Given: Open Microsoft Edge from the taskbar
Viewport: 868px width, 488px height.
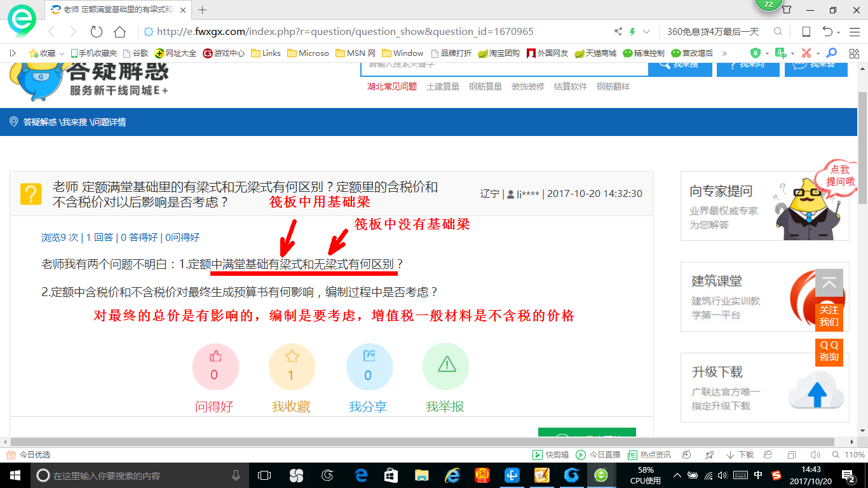Looking at the screenshot, I should click(x=361, y=475).
